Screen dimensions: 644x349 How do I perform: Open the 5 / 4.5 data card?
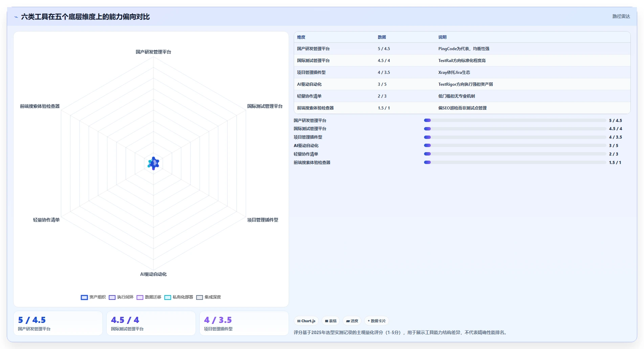pos(58,323)
